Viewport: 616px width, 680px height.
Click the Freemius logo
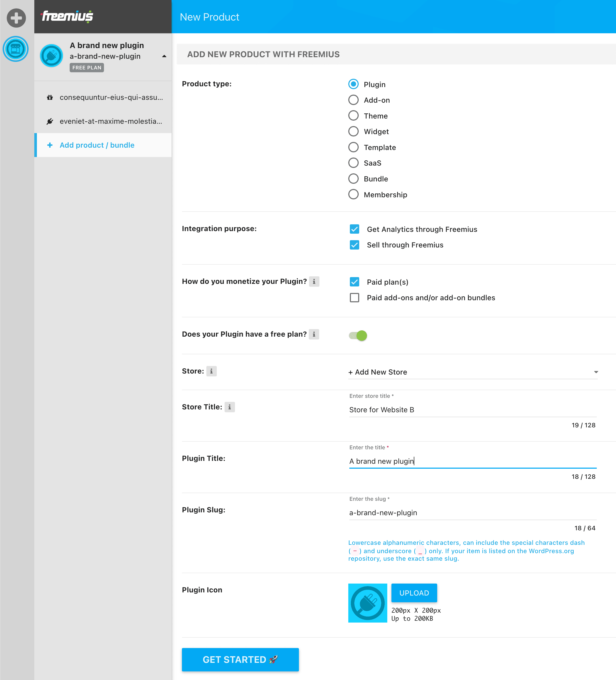click(x=67, y=16)
